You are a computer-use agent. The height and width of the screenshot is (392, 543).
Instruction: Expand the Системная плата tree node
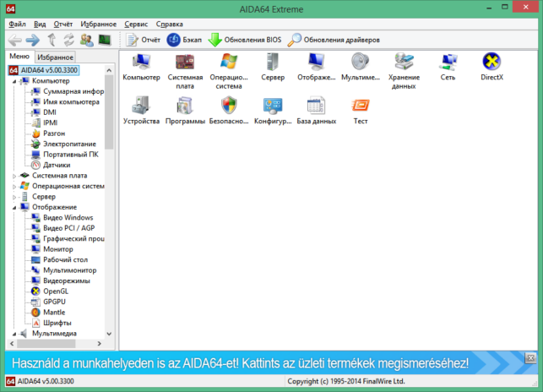pos(14,176)
